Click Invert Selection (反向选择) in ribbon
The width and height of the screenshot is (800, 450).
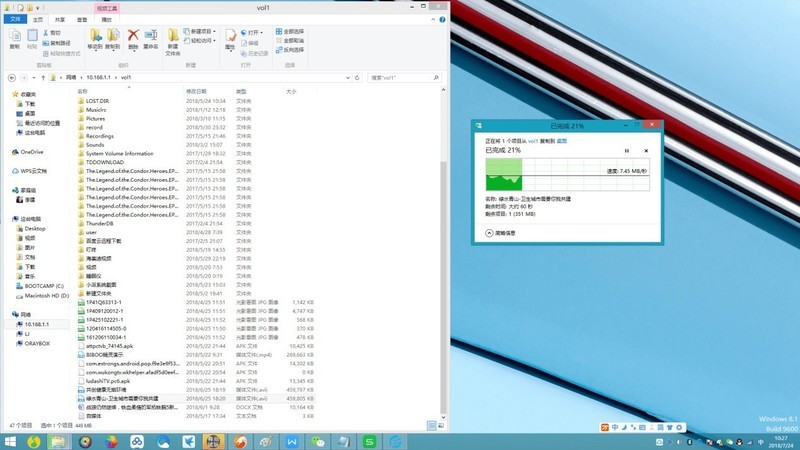(293, 49)
